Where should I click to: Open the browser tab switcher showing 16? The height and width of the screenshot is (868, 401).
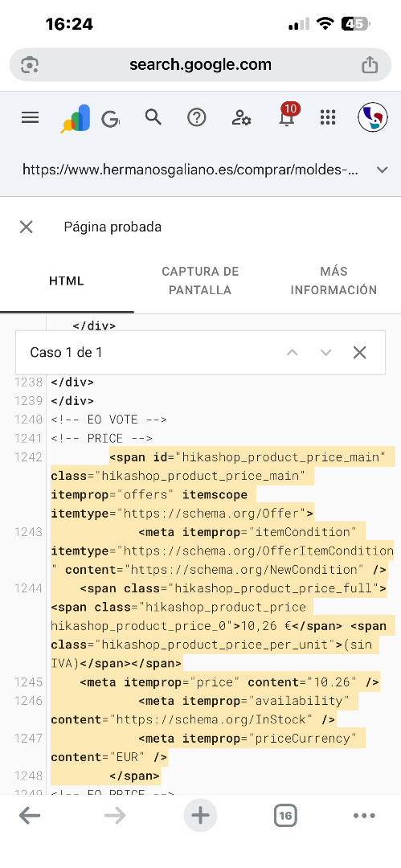tap(285, 816)
